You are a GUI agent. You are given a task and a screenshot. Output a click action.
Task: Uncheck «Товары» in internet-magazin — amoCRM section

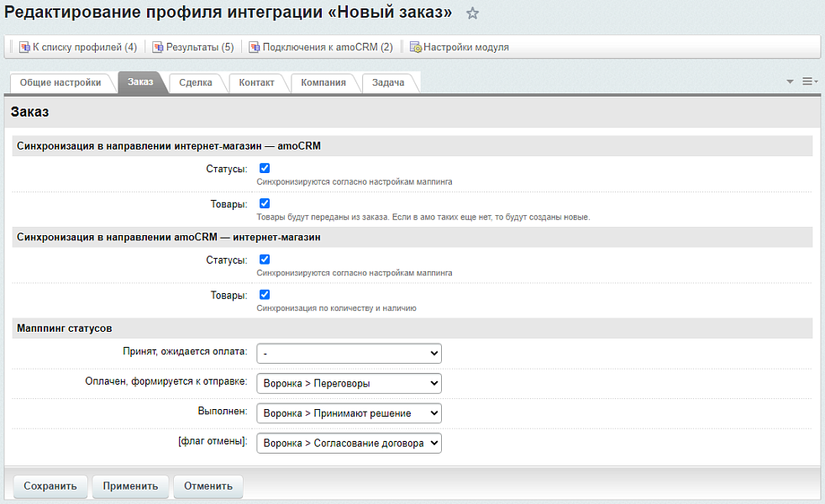265,202
